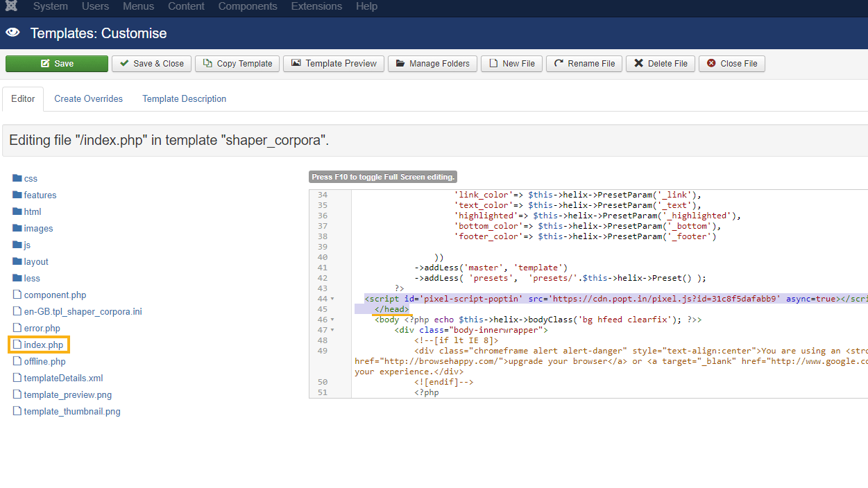Expand the css folder
The height and width of the screenshot is (488, 868).
31,178
